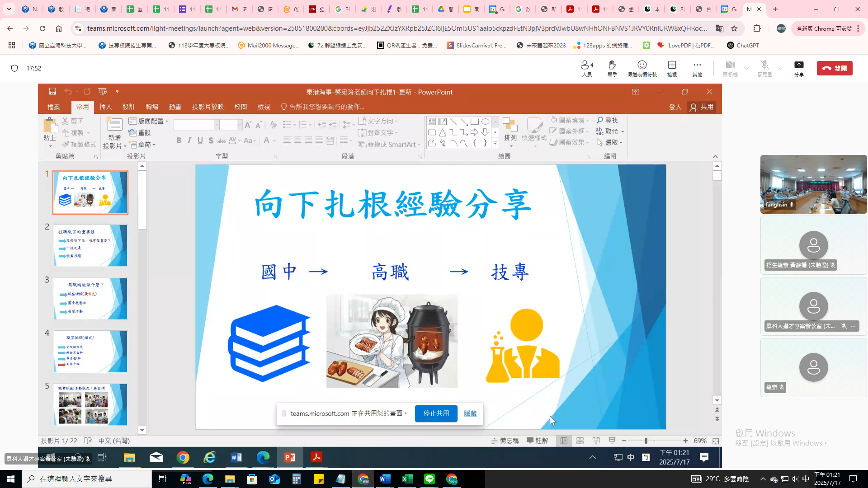Screen dimensions: 868x488
Task: Toggle Italic formatting
Action: [189, 141]
